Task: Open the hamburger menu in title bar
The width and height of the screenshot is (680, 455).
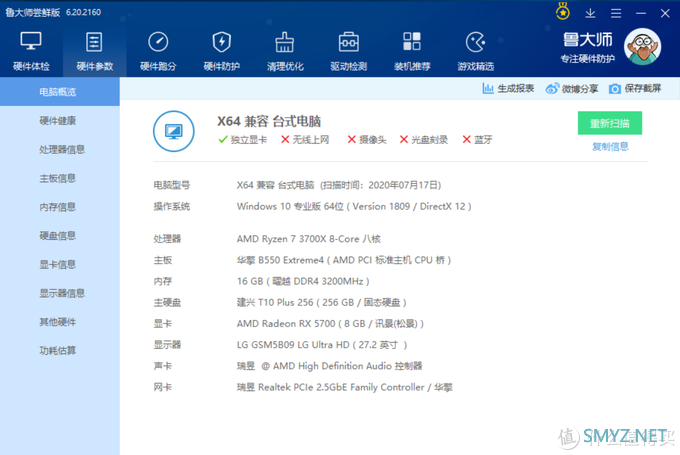Action: pos(616,13)
